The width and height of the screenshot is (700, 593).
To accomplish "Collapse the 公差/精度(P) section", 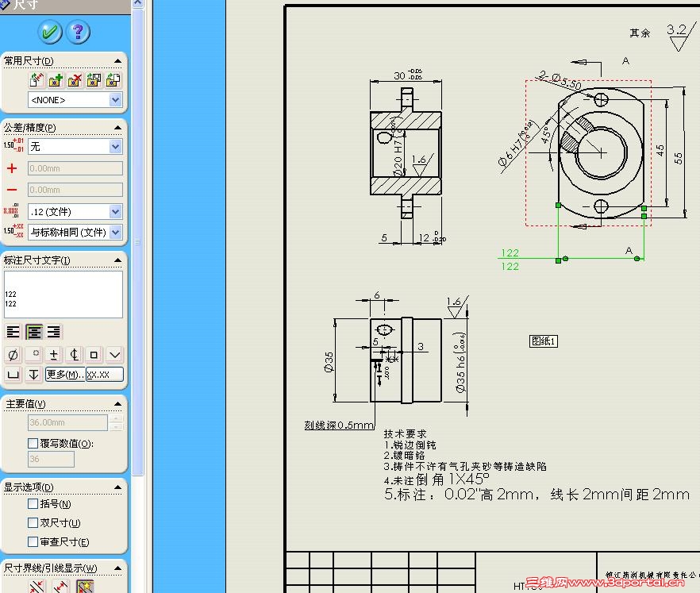I will 117,128.
